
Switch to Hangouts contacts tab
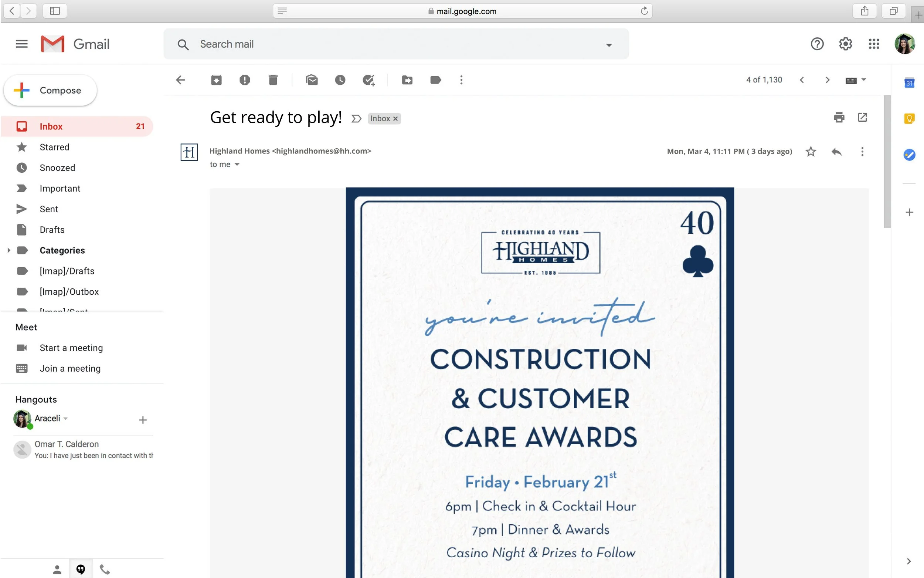pos(57,569)
